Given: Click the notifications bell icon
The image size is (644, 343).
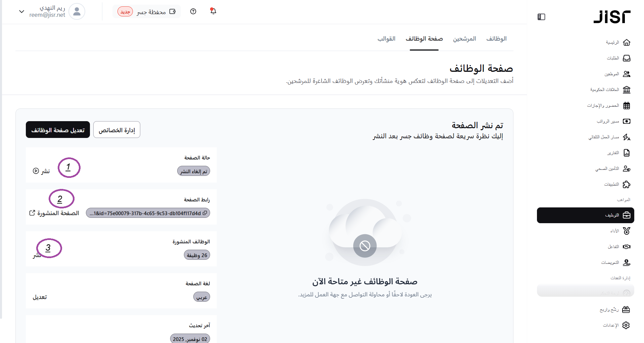Looking at the screenshot, I should click(x=213, y=11).
